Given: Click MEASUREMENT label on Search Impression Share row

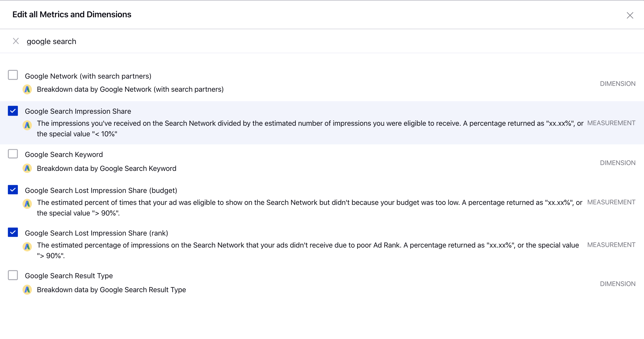Looking at the screenshot, I should tap(611, 123).
